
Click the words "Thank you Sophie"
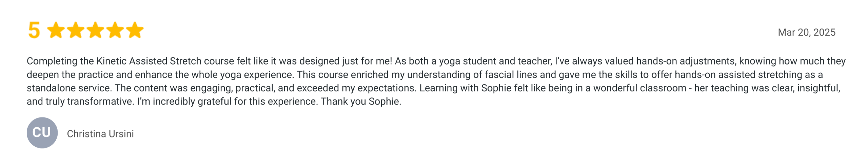[361, 102]
